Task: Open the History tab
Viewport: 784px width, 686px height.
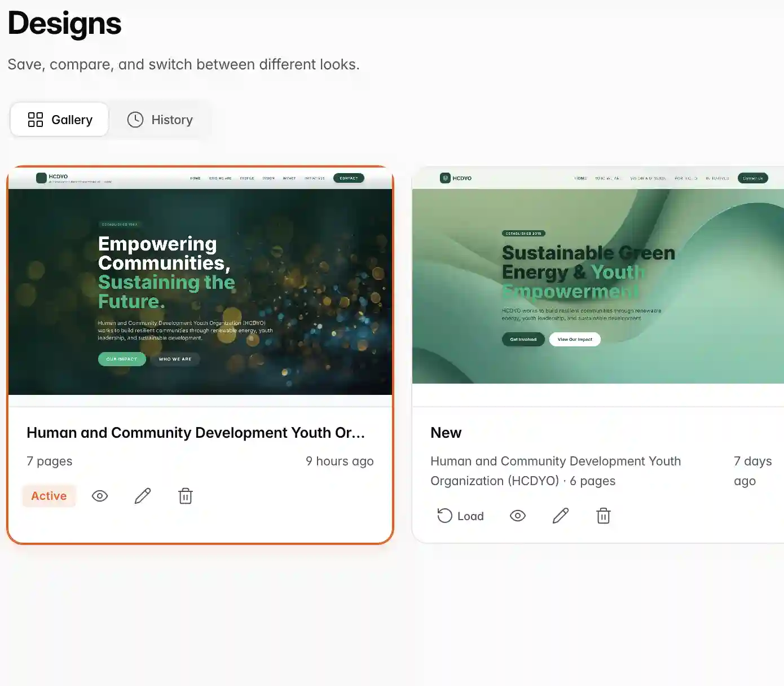Action: point(160,120)
